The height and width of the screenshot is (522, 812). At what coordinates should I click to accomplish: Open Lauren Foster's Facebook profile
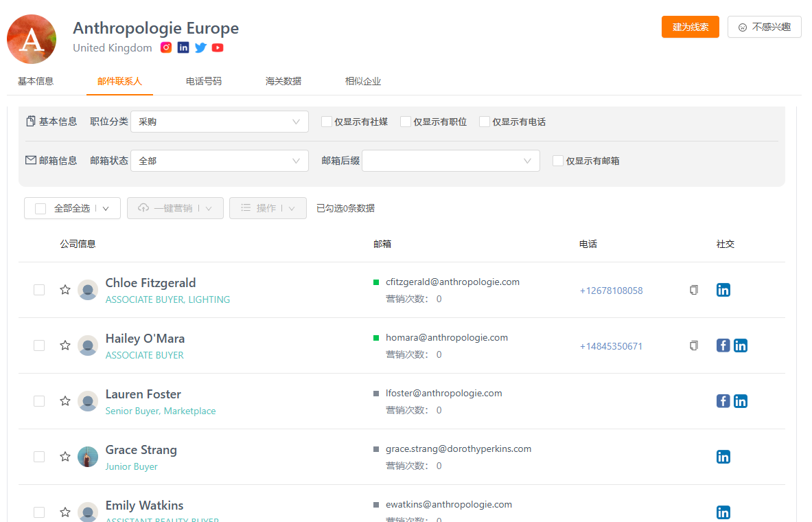(723, 401)
